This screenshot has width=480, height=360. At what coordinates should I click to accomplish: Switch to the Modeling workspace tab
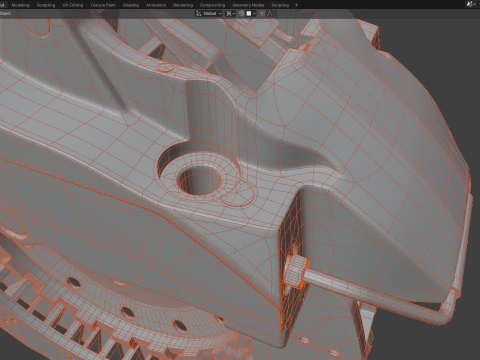[x=20, y=5]
